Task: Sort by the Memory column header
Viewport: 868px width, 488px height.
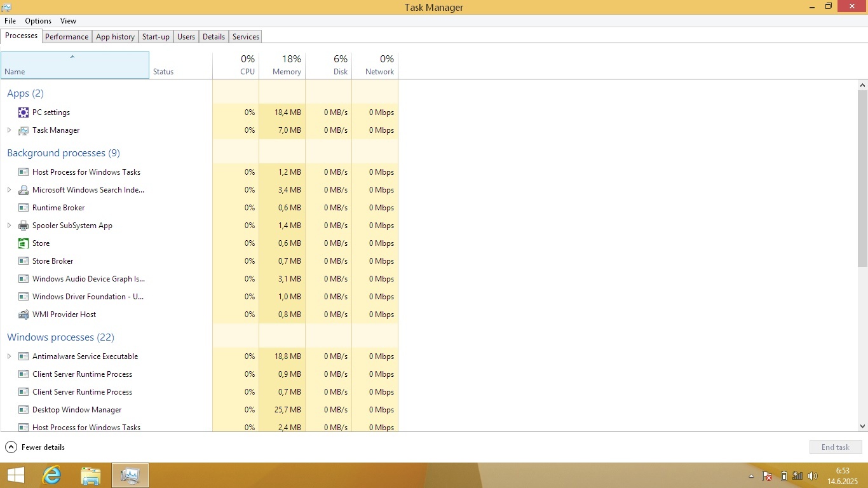Action: pyautogui.click(x=282, y=65)
